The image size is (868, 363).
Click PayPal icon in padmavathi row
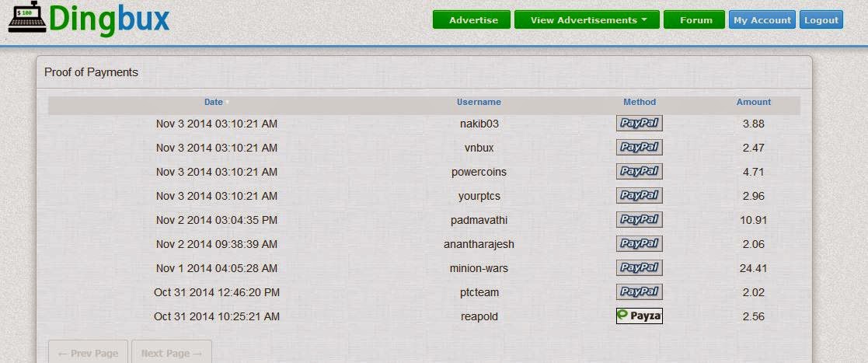point(640,220)
